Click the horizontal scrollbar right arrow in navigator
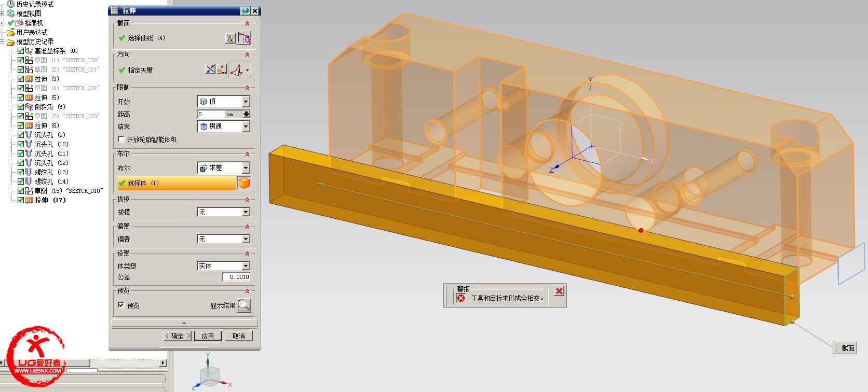The height and width of the screenshot is (392, 868). click(163, 363)
